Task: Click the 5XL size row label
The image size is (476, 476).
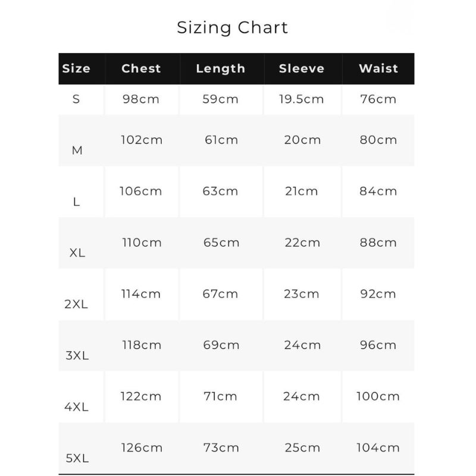Action: tap(77, 458)
